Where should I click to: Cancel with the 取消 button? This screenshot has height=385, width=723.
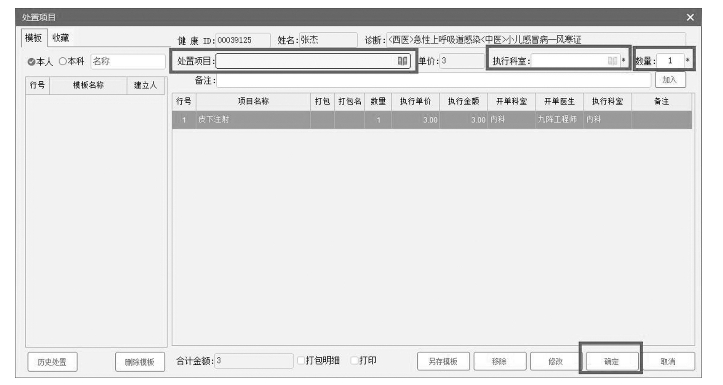pos(668,362)
